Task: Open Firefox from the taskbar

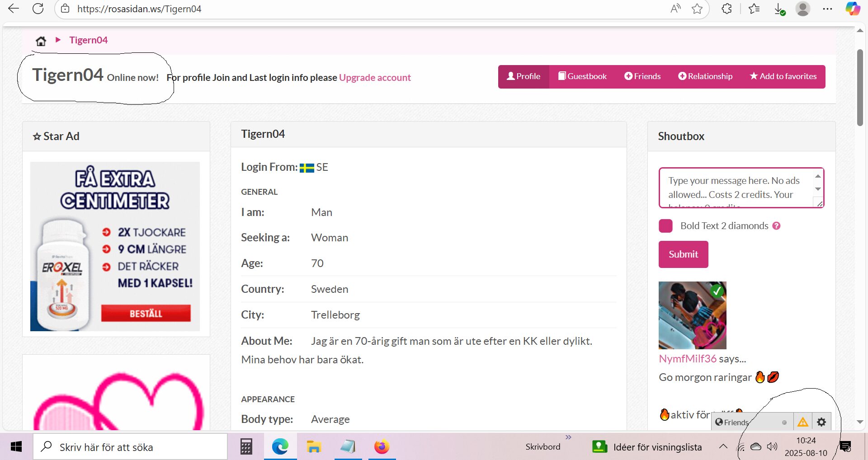Action: click(x=382, y=447)
